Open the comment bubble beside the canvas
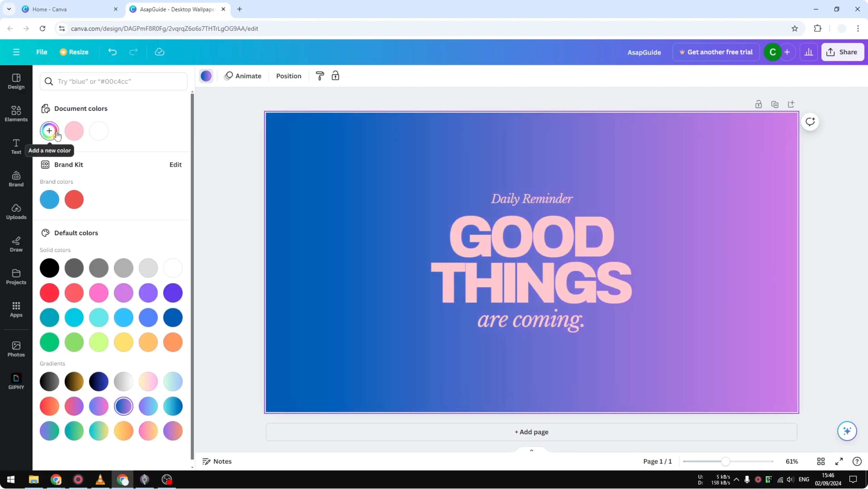Screen dimensions: 868x489 (x=810, y=122)
